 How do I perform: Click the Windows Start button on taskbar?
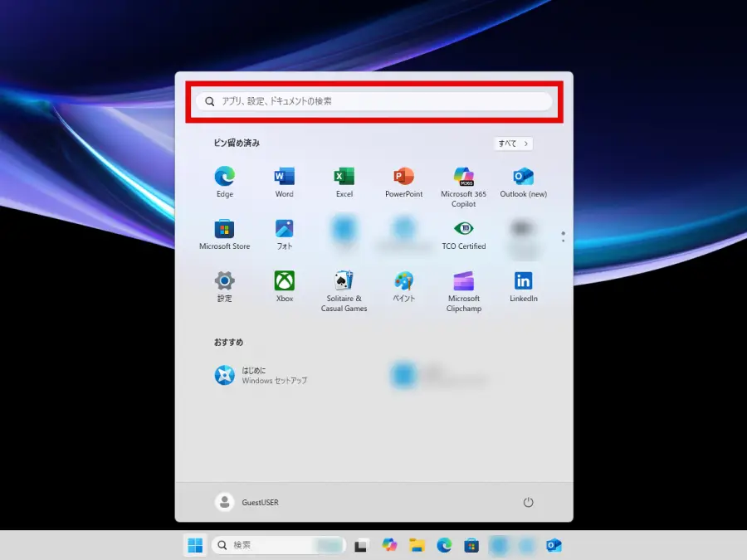(195, 545)
